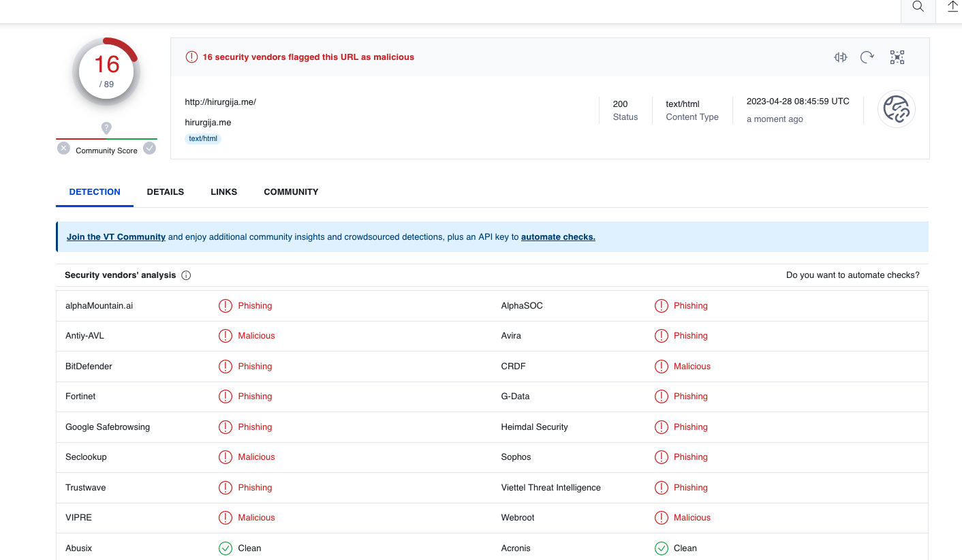Vote harmless with the check community icon
The height and width of the screenshot is (560, 962).
tap(150, 149)
